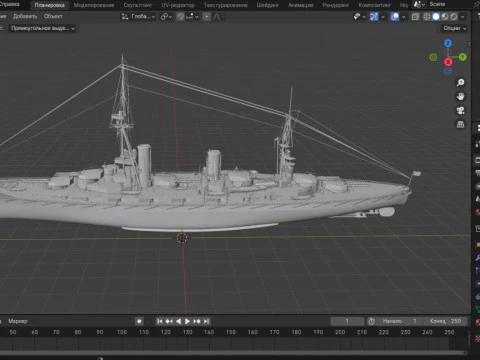Switch to the Текстурирование workspace tab
The image size is (480, 360).
(x=226, y=5)
